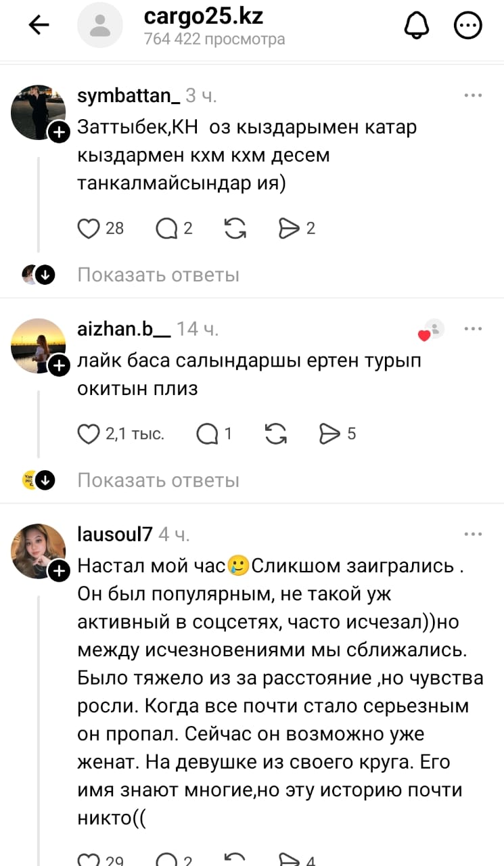Image resolution: width=504 pixels, height=866 pixels.
Task: Open the header more options menu
Action: tap(467, 26)
